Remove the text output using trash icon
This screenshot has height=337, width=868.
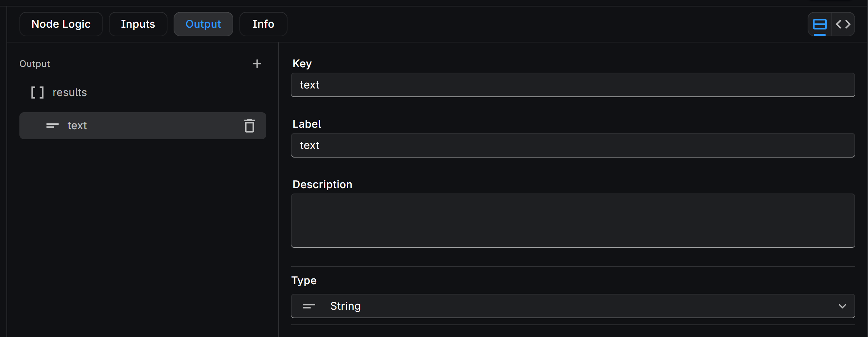[x=249, y=126]
